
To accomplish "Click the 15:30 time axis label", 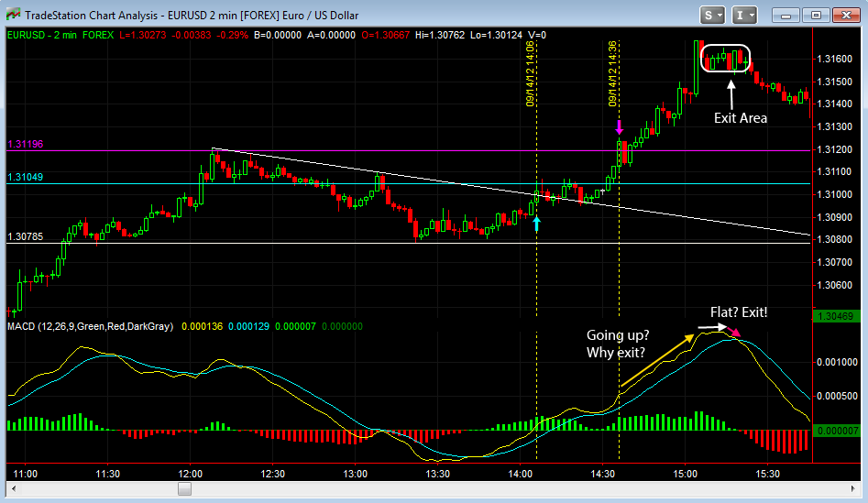I will [x=768, y=475].
